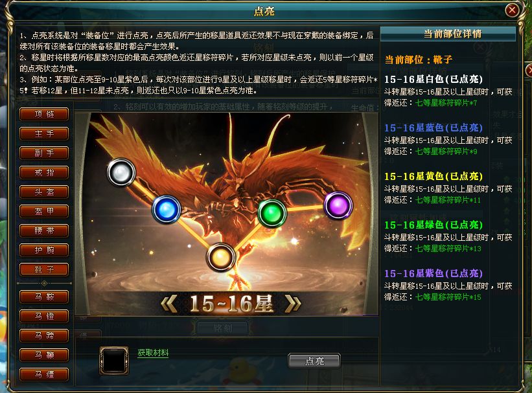This screenshot has width=532, height=393.
Task: Switch to the 腰带 belt slot
Action: [x=44, y=231]
